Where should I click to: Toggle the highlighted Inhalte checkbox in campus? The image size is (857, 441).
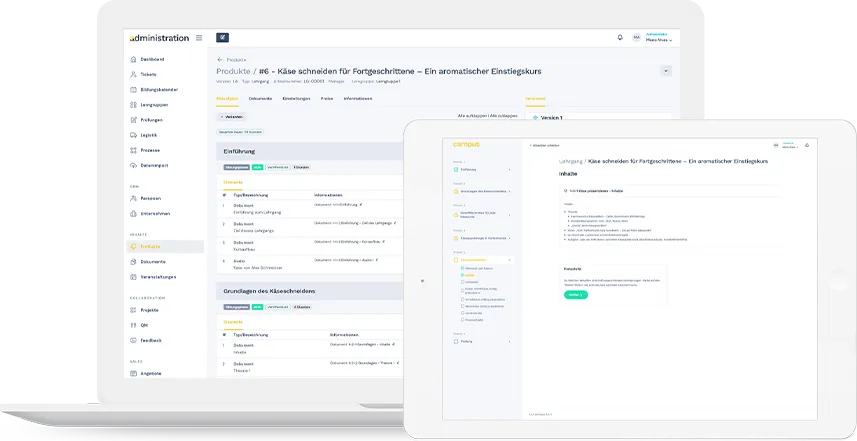pos(462,275)
